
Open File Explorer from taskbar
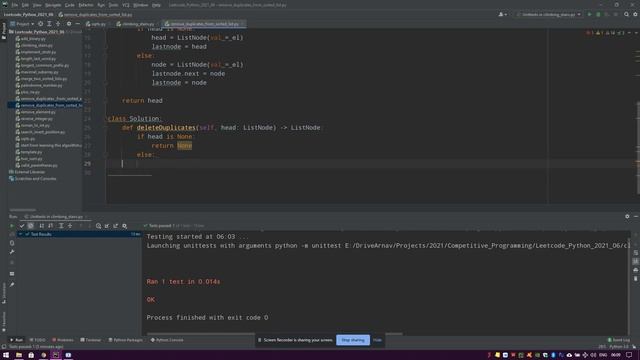19,355
